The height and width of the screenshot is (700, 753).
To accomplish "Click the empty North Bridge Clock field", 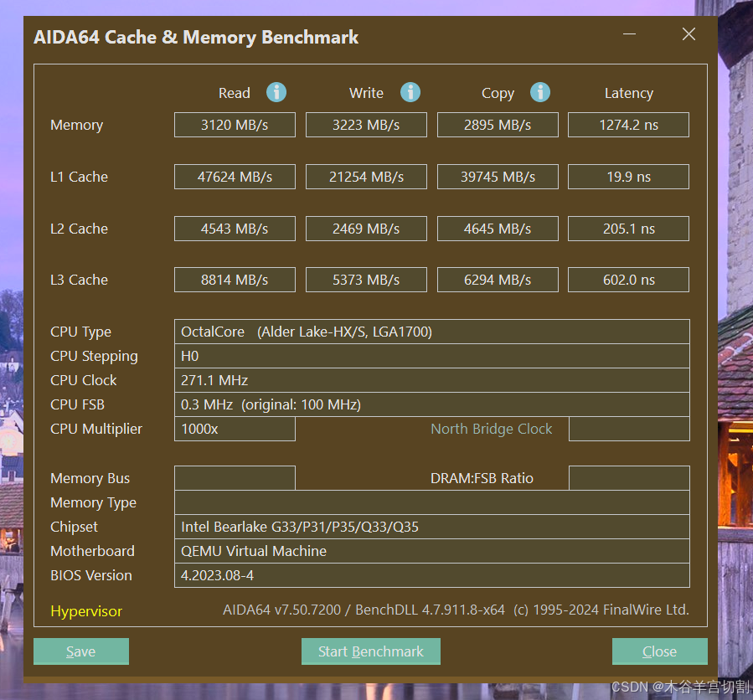I will pyautogui.click(x=630, y=429).
